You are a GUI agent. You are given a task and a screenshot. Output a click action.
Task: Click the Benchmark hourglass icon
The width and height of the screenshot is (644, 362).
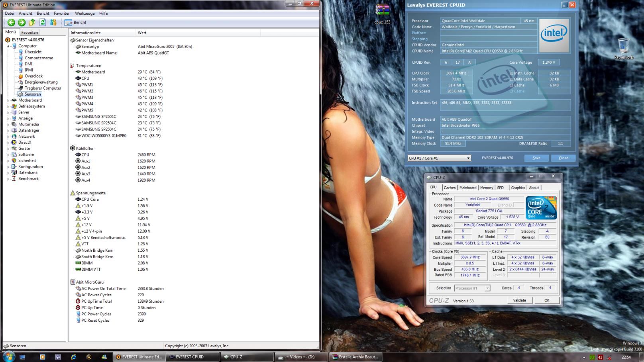point(14,179)
